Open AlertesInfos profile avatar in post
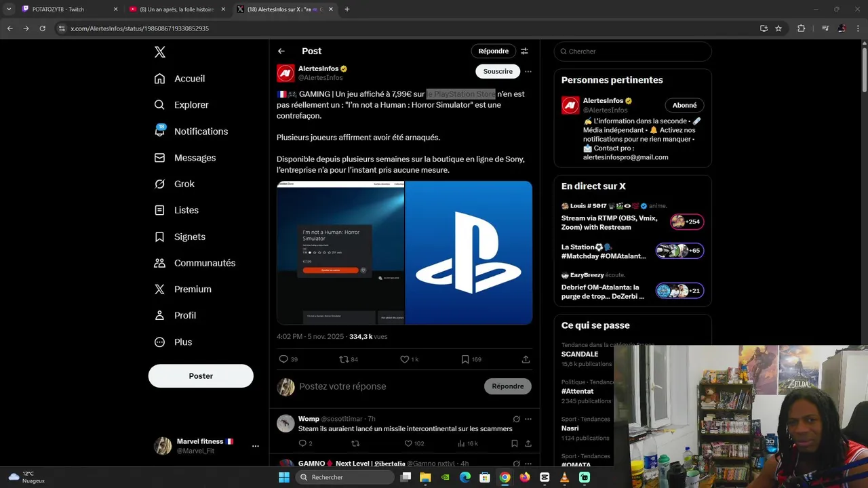868x488 pixels. pos(285,73)
